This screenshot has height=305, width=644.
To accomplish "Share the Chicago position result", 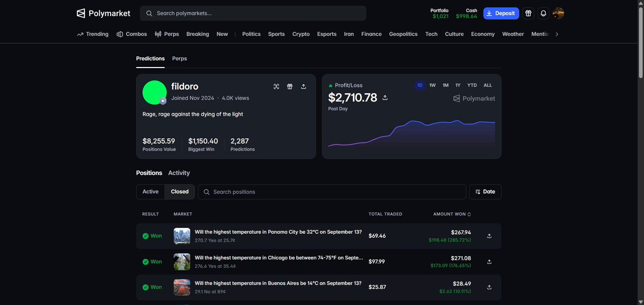I will click(489, 262).
